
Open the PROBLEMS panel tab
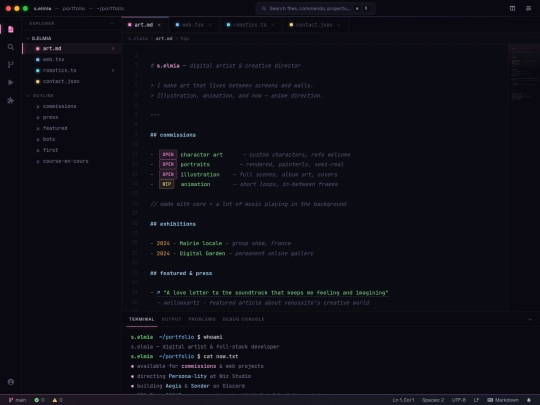[202, 319]
